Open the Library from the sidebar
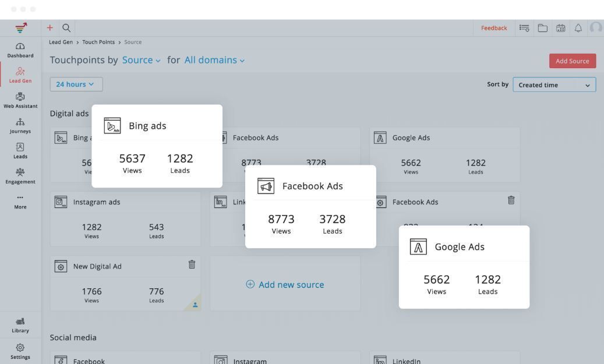The height and width of the screenshot is (364, 604). click(20, 326)
